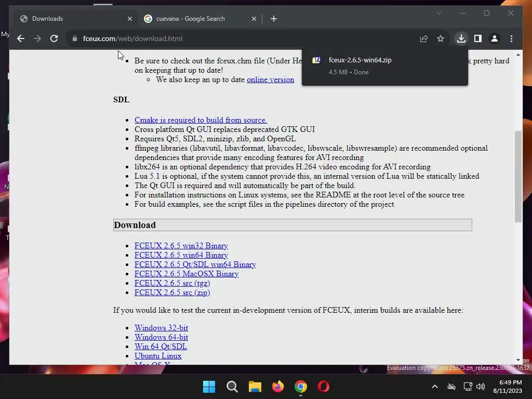
Task: Click the '4.5 MB • Done' download status
Action: point(349,72)
